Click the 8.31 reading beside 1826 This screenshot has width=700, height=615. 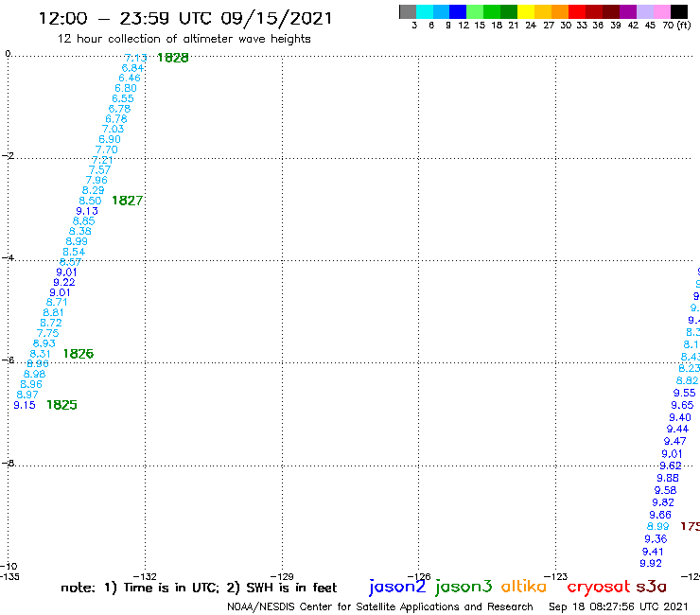(x=40, y=354)
